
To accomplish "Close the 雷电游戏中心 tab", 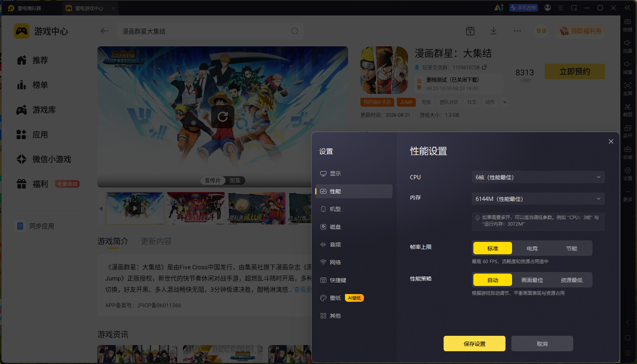I will point(113,8).
